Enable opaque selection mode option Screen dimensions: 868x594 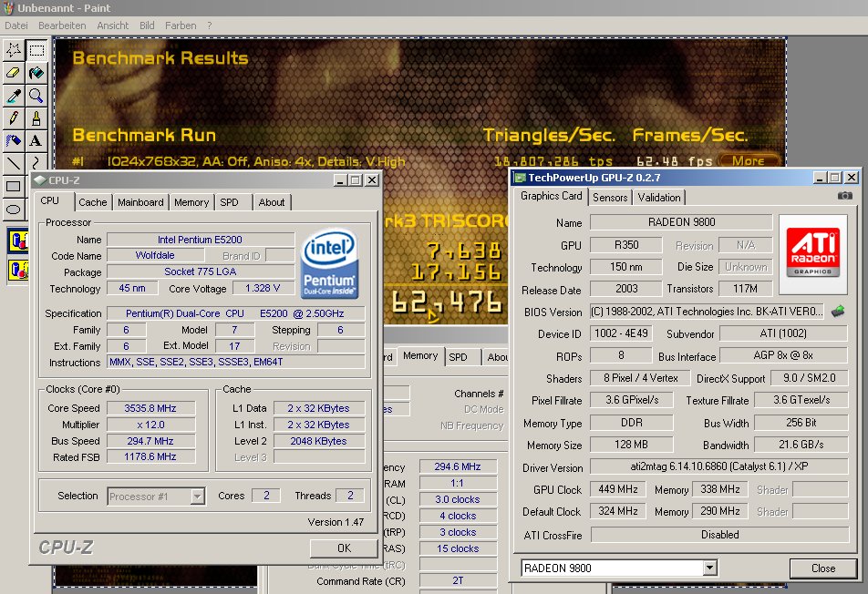18,241
